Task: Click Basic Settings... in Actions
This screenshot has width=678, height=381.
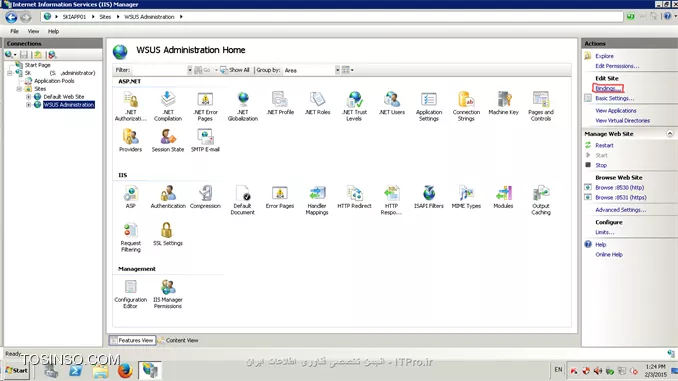Action: [x=614, y=98]
